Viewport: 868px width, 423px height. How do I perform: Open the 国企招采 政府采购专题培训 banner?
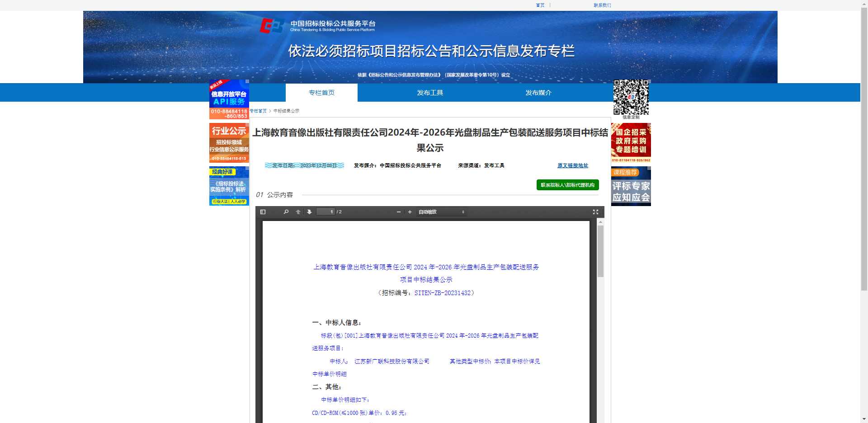631,143
